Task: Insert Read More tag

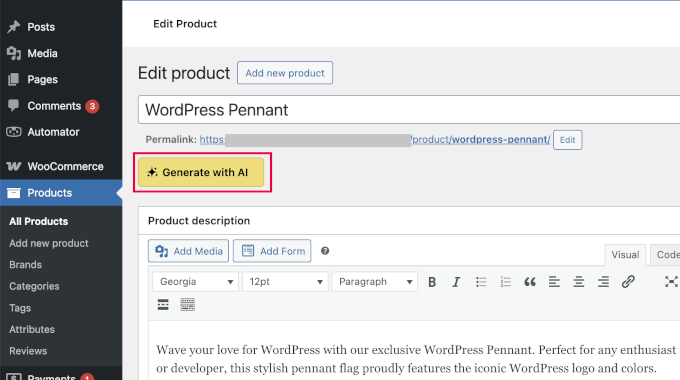Action: click(163, 305)
